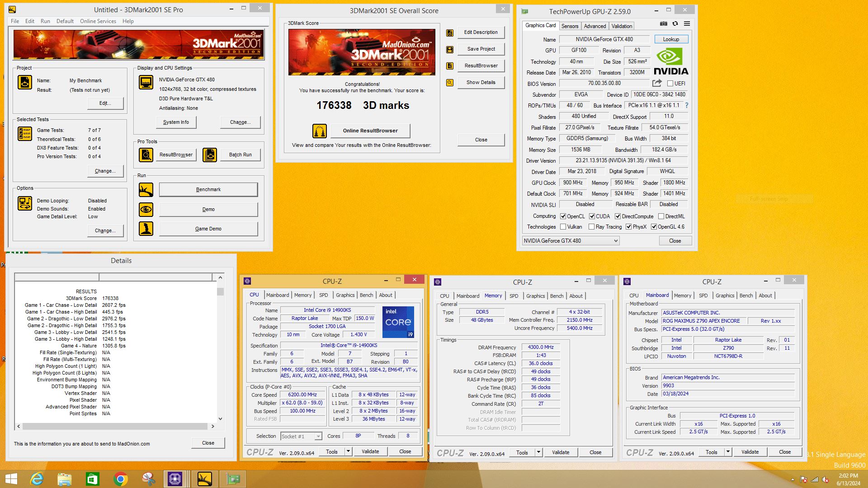
Task: Open the File menu in 3DMark2001
Action: [x=15, y=21]
